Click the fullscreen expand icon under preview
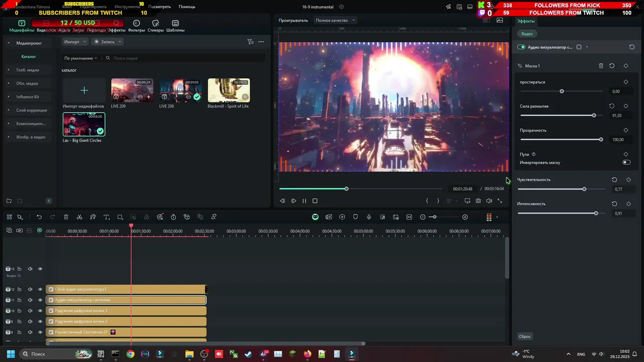Screen dimensions: 644x362 [x=500, y=201]
